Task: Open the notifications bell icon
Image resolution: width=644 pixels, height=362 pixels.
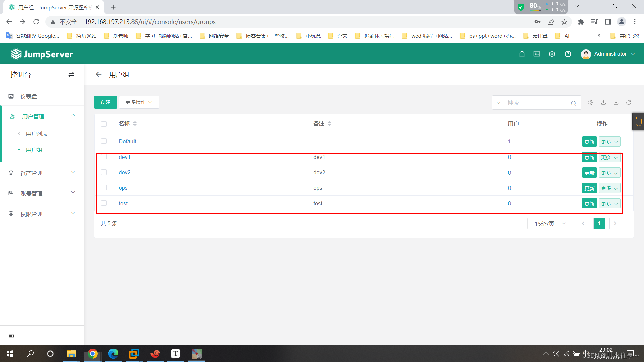Action: click(522, 54)
